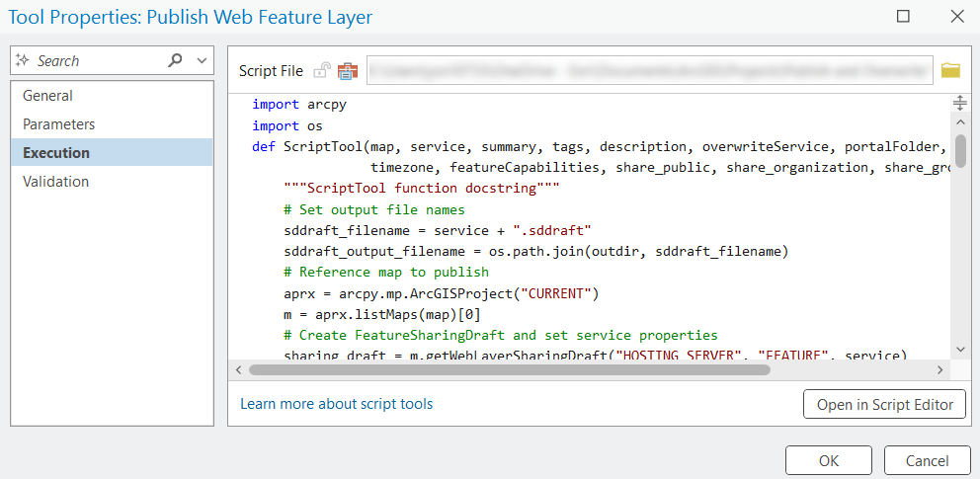This screenshot has width=980, height=479.
Task: Click the '# Create FeatureSharingDraft' comment line
Action: point(500,335)
